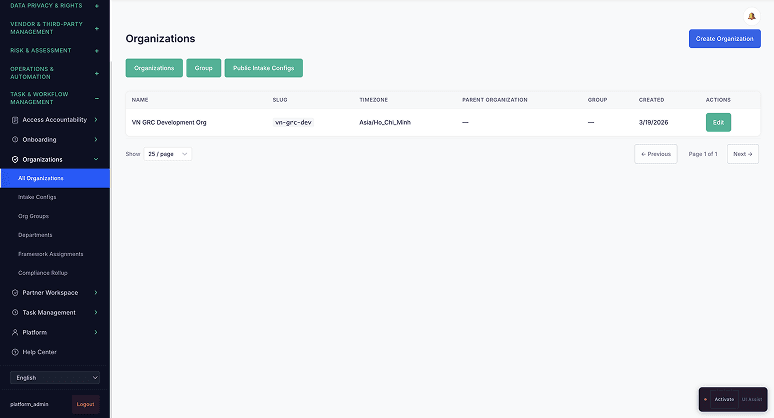Click the Create Organization button
774x418 pixels.
point(724,38)
